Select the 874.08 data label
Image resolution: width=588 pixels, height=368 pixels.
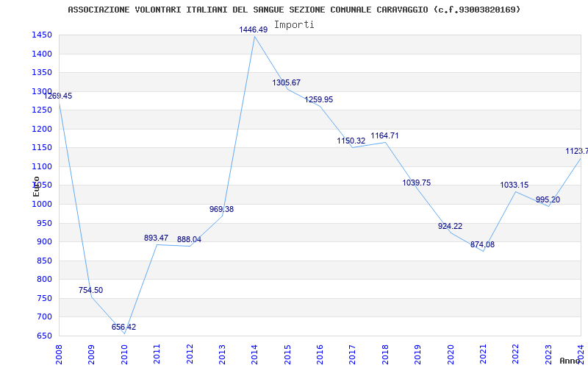[482, 245]
